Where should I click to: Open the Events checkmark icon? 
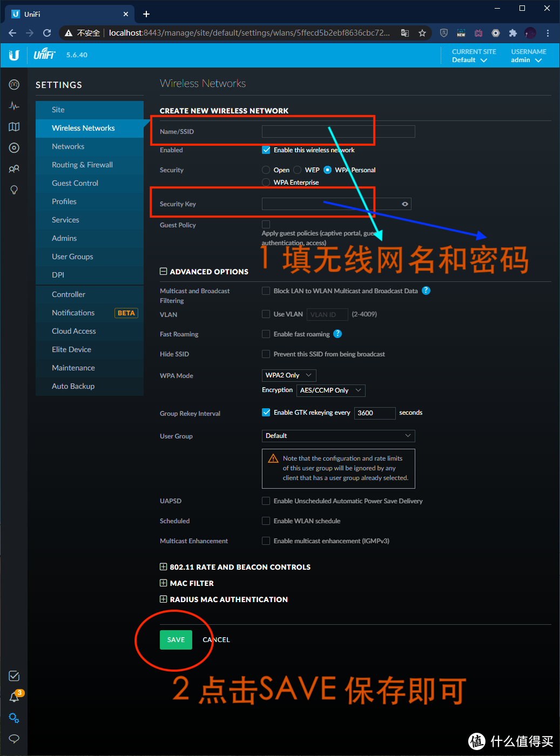tap(14, 676)
